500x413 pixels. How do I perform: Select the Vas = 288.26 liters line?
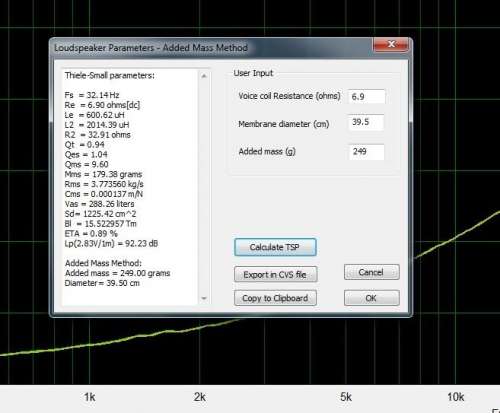point(100,204)
